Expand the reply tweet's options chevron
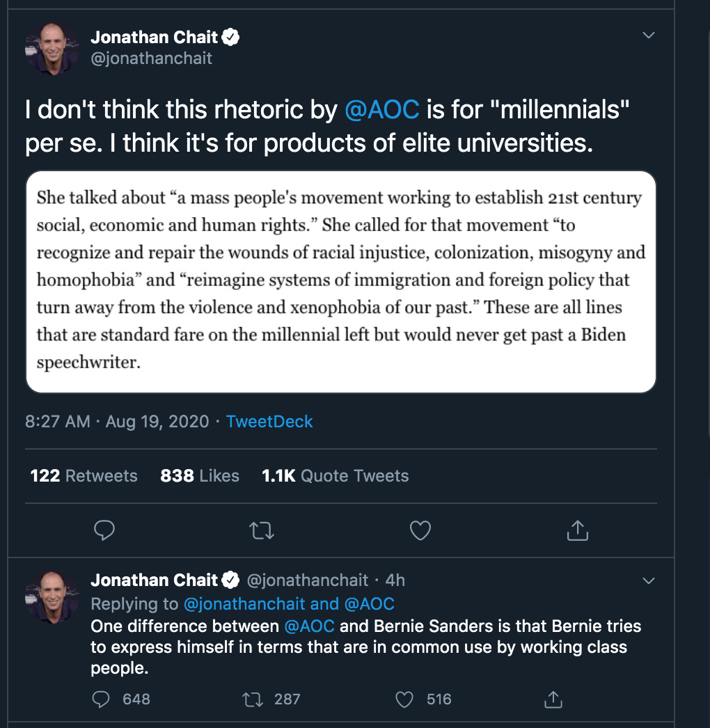Screen dimensions: 710x728 click(648, 581)
